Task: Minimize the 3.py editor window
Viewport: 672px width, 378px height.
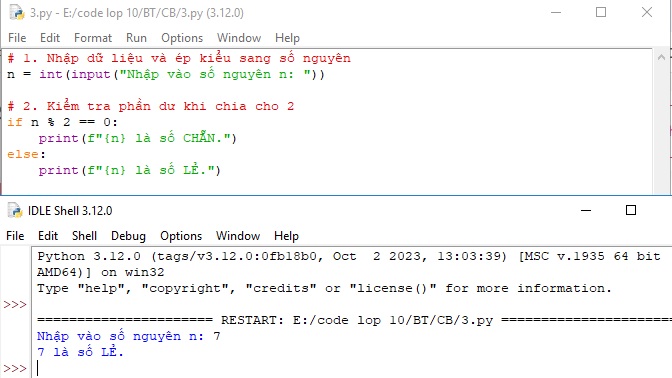Action: pos(556,12)
